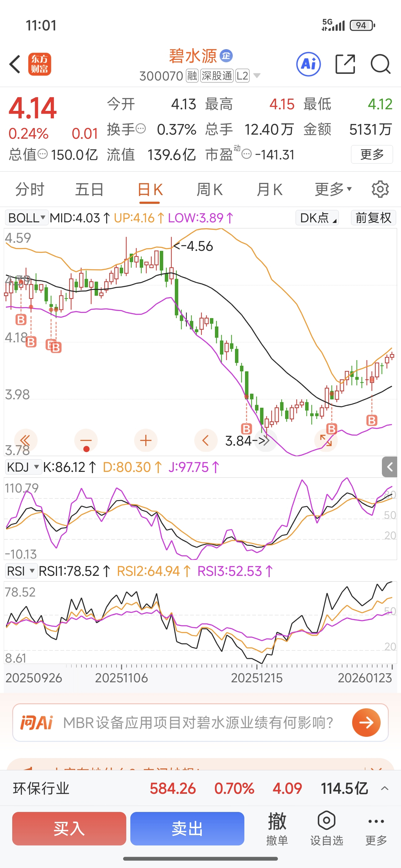Image resolution: width=401 pixels, height=868 pixels.
Task: Tap RSI1:78.52 value
Action: point(75,571)
